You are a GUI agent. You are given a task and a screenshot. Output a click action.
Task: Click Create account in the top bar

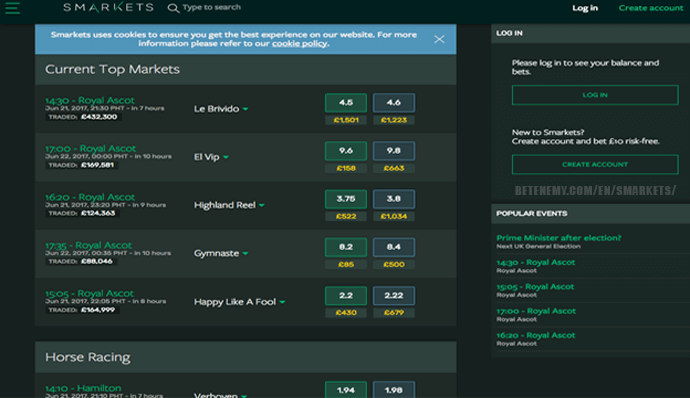[650, 8]
